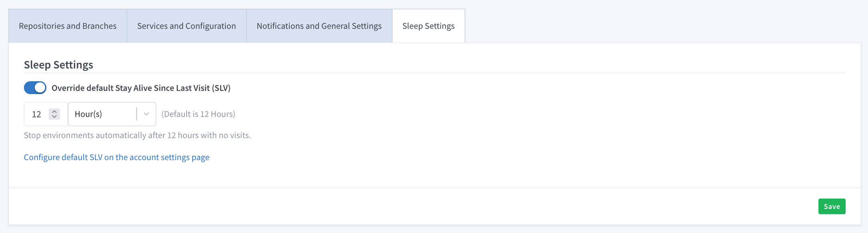The image size is (868, 233).
Task: Click the (Default is 12 Hours) hint
Action: point(198,114)
